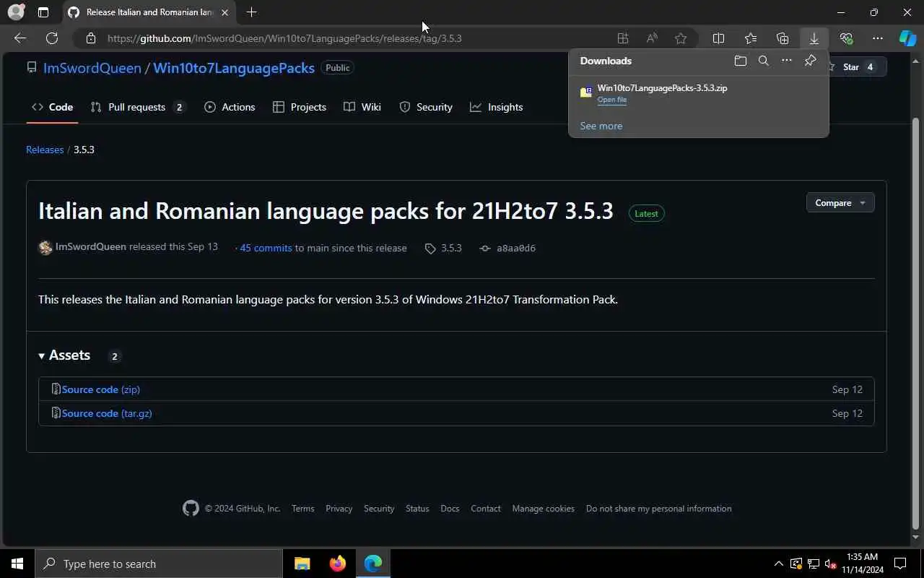Image resolution: width=924 pixels, height=578 pixels.
Task: Open the Actions tab
Action: pyautogui.click(x=230, y=107)
